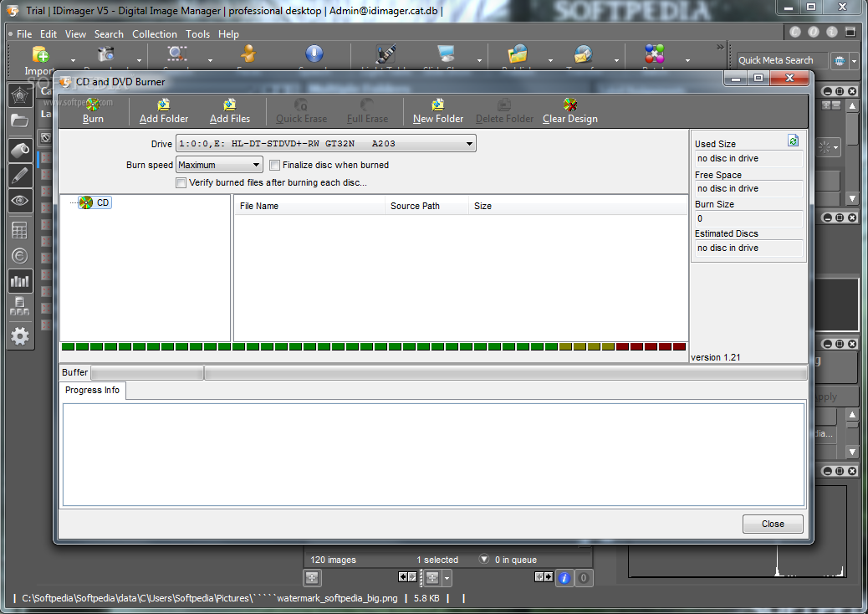Click the Progress Info log area
The height and width of the screenshot is (614, 868).
point(433,454)
